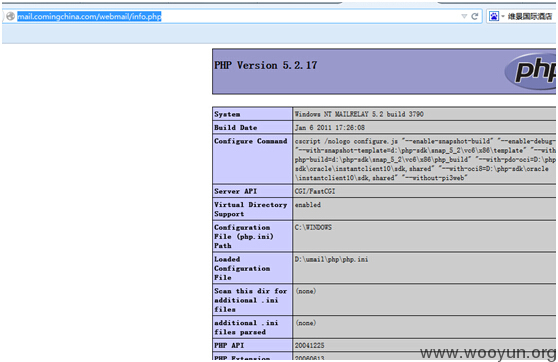Click the Baidu search engine paw icon

pyautogui.click(x=494, y=16)
